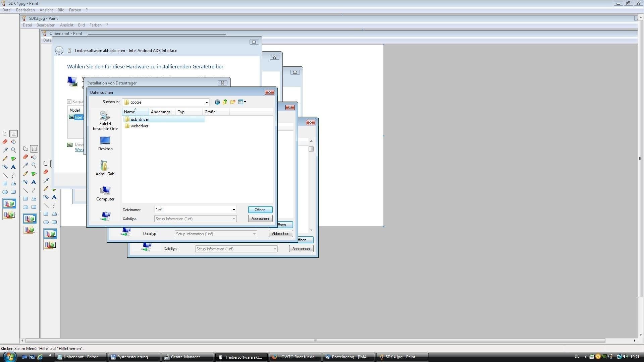Open the Farben menu of SDK 4.jpg Paint
Image resolution: width=644 pixels, height=362 pixels.
[75, 10]
